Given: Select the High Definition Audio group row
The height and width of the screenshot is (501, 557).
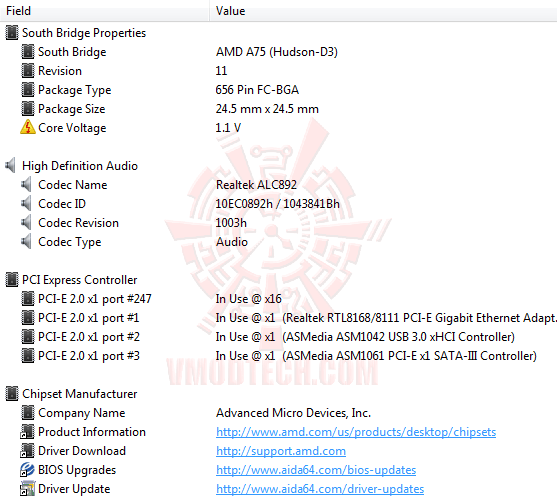Looking at the screenshot, I should tap(80, 166).
